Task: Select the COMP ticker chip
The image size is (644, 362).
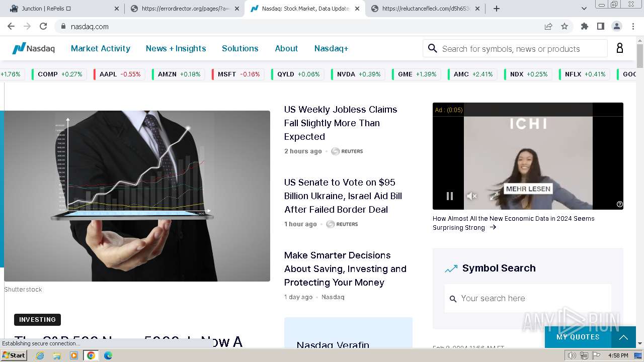Action: [x=59, y=74]
